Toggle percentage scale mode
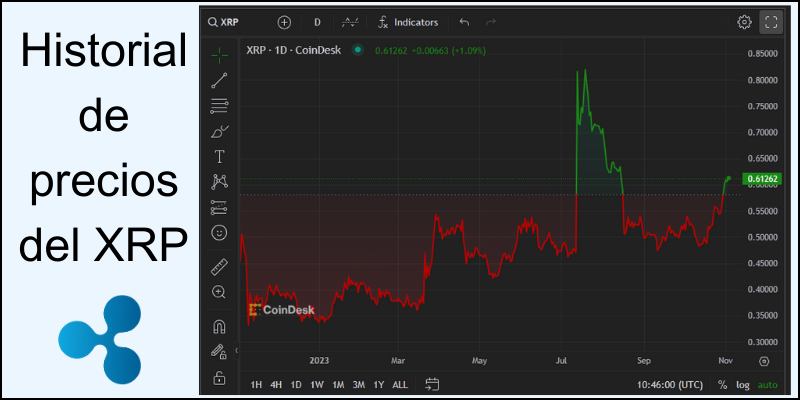 pyautogui.click(x=722, y=385)
